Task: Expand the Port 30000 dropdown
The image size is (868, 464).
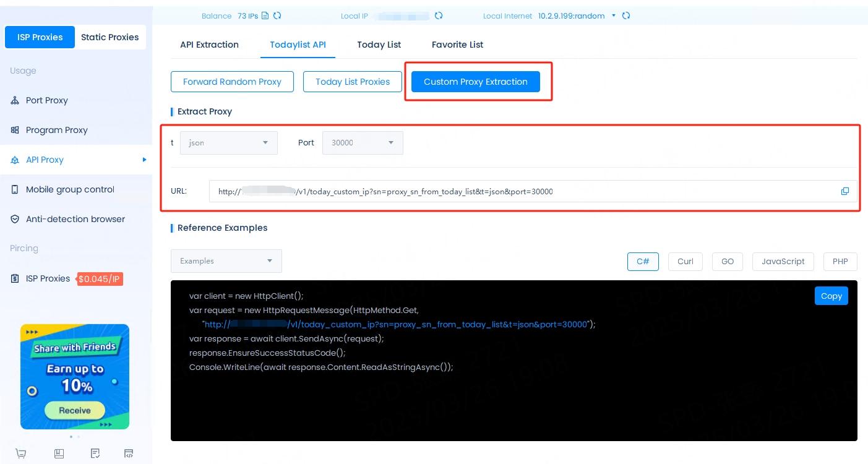Action: [x=363, y=143]
